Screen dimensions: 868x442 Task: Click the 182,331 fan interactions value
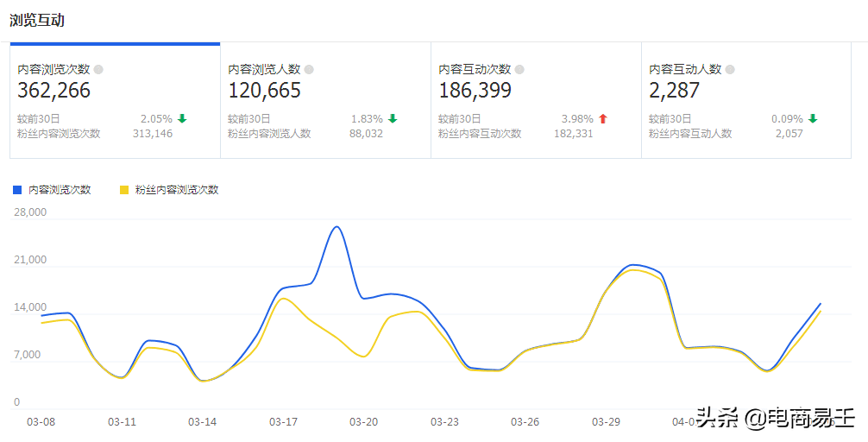point(574,134)
